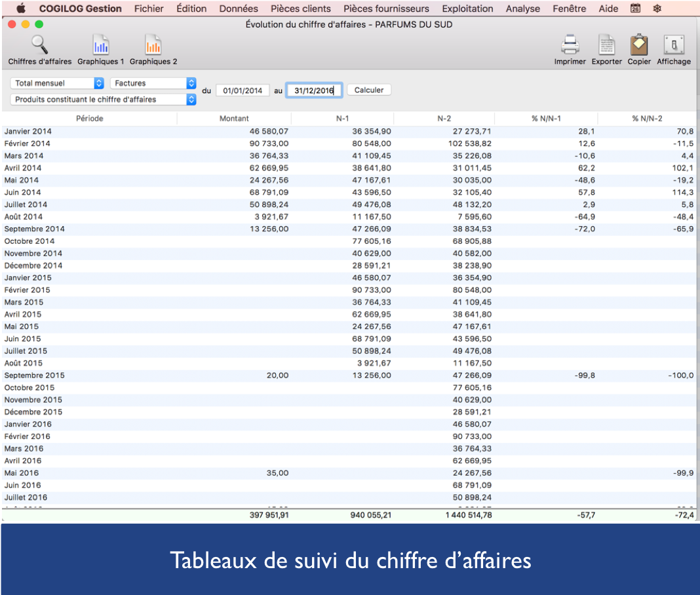Click the Copier clipboard icon
The height and width of the screenshot is (595, 700).
pos(639,45)
